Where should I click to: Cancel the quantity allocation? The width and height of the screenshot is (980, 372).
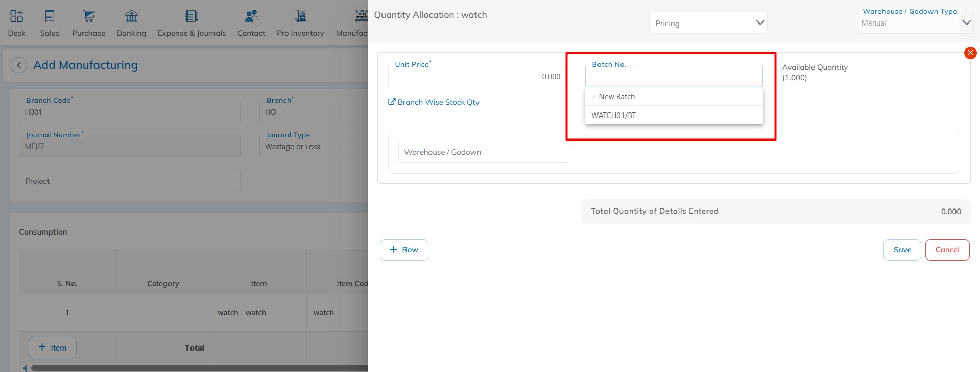tap(947, 250)
